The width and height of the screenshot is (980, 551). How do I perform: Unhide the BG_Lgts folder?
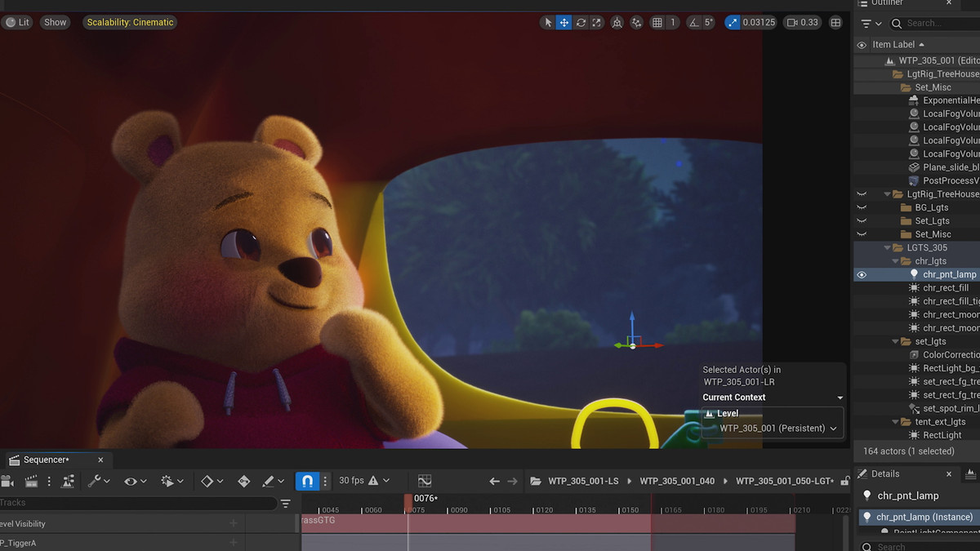[862, 207]
